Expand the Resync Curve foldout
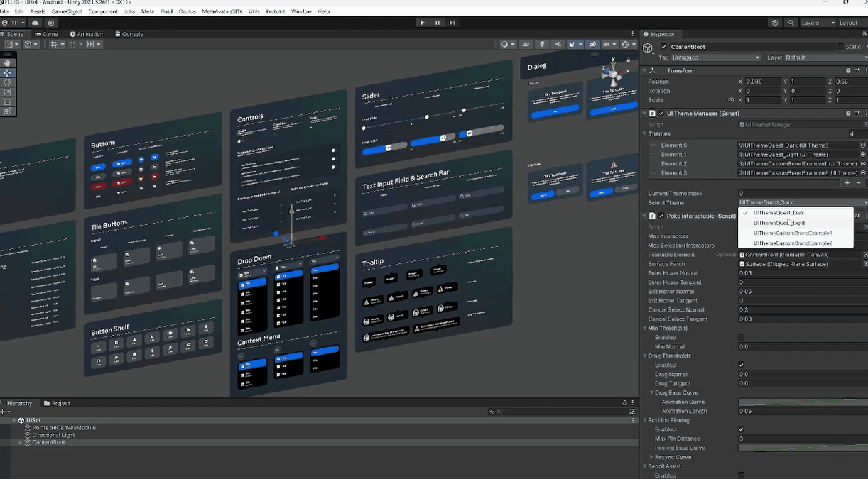 pyautogui.click(x=652, y=457)
